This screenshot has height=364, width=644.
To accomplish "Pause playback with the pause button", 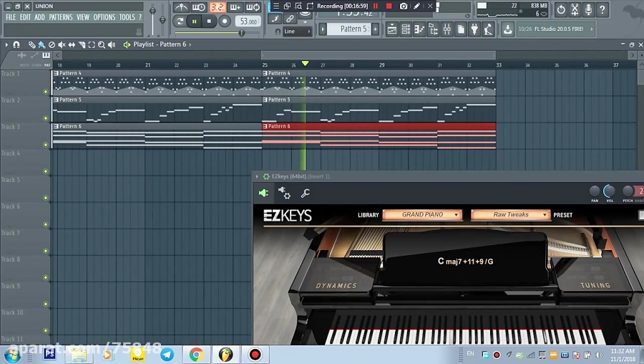I will (x=194, y=21).
